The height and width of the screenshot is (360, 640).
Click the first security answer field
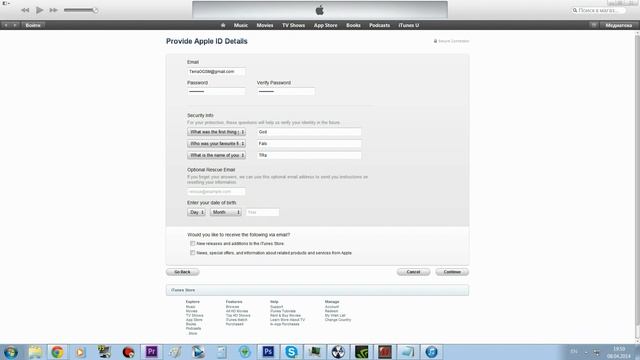[x=309, y=132]
